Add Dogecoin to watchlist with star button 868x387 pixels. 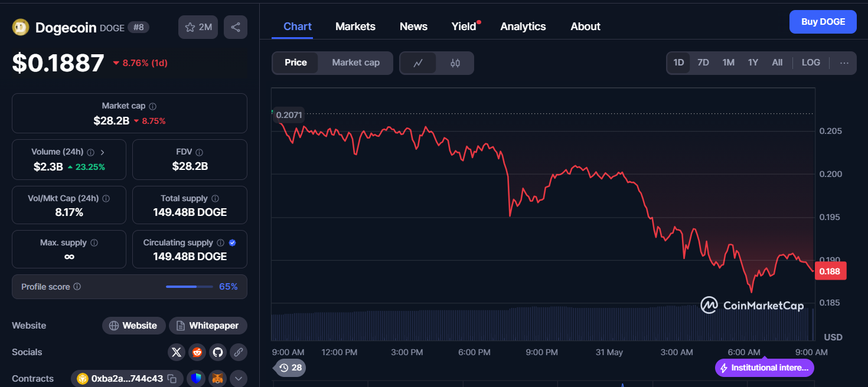pyautogui.click(x=198, y=27)
